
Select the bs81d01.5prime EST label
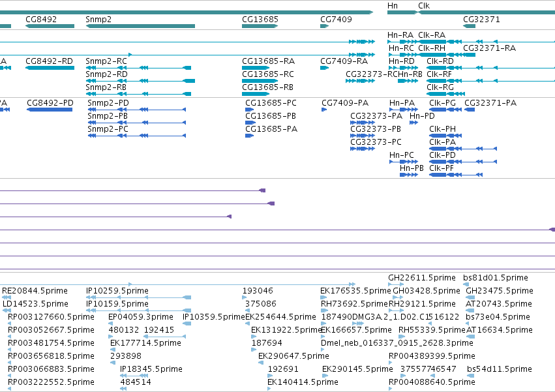pyautogui.click(x=496, y=278)
